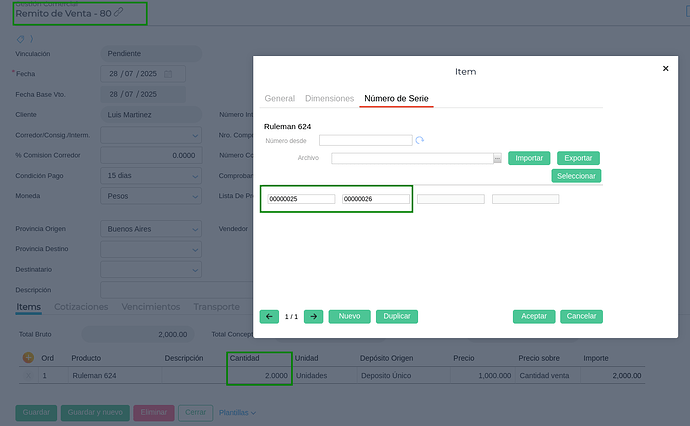Open the calendar picker for Fecha
This screenshot has height=426, width=690.
pyautogui.click(x=168, y=74)
